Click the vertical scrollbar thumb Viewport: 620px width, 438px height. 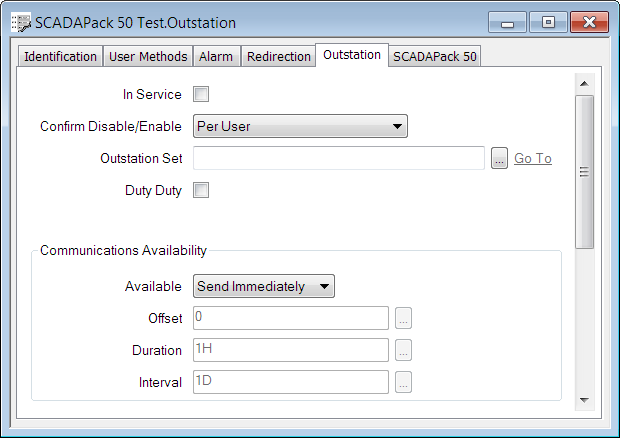pos(585,170)
